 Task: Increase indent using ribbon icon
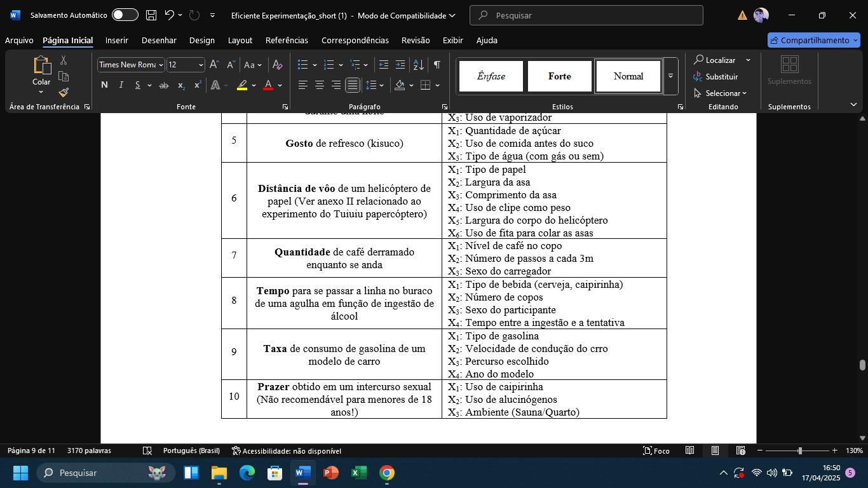click(x=400, y=65)
